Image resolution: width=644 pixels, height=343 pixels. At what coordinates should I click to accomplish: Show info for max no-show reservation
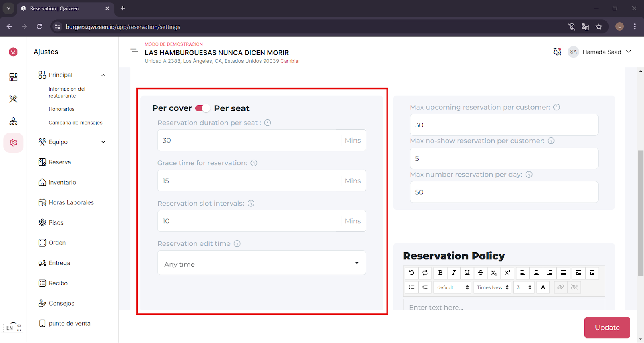point(551,141)
